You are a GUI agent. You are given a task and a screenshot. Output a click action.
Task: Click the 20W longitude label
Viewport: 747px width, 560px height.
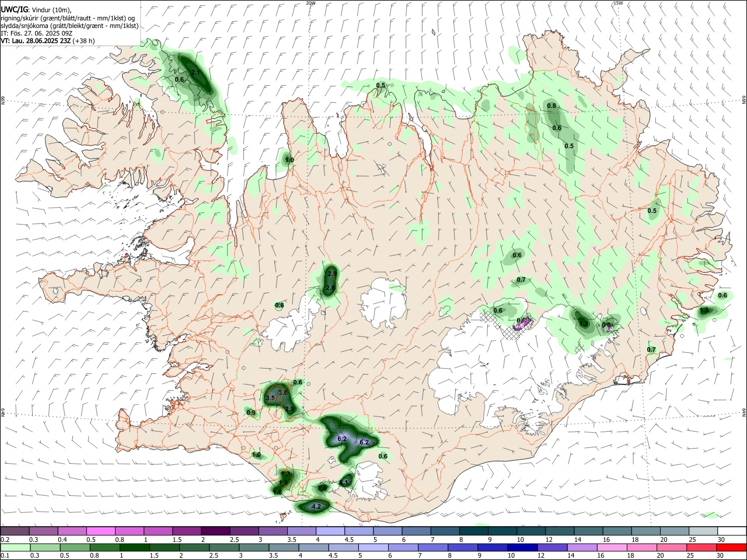(x=311, y=3)
